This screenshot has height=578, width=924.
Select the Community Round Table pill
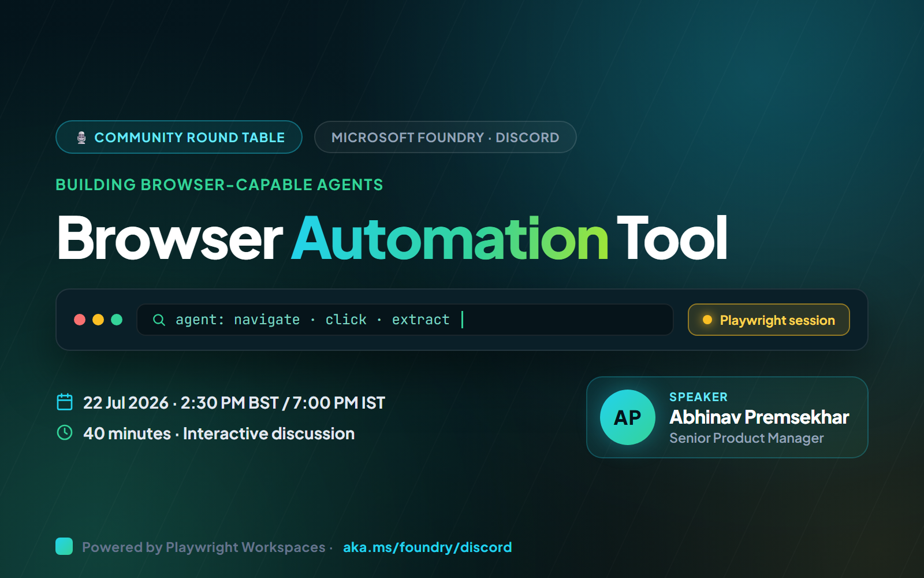tap(179, 137)
